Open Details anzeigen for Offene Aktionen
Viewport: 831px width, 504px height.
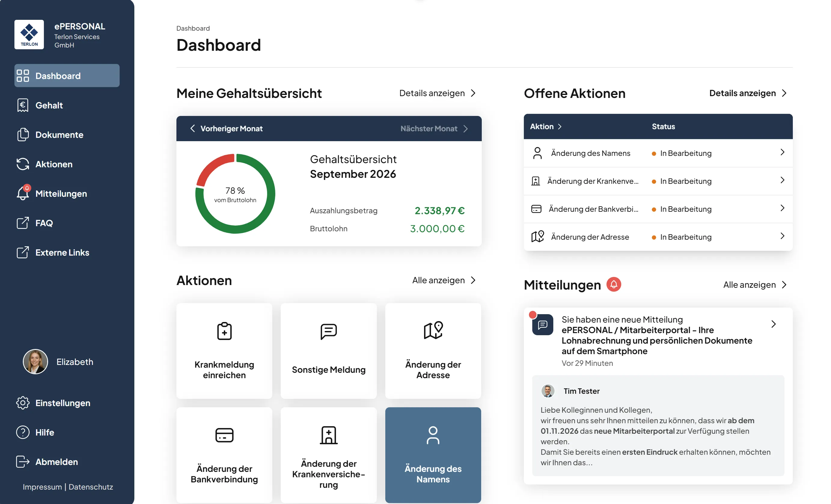(x=748, y=93)
